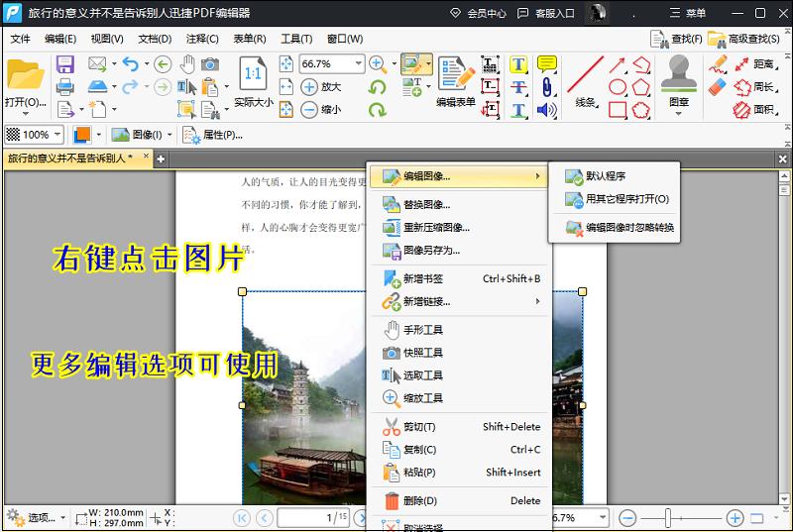
Task: Highlight text with T highlight tool
Action: pos(518,64)
